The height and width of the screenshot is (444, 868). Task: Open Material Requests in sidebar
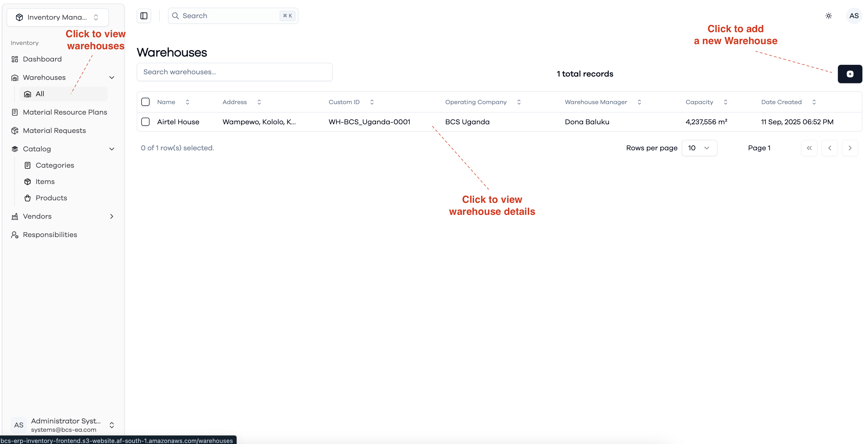pyautogui.click(x=54, y=130)
